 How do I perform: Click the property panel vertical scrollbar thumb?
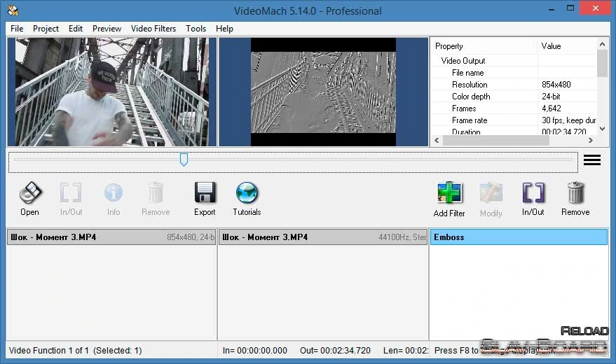point(602,64)
